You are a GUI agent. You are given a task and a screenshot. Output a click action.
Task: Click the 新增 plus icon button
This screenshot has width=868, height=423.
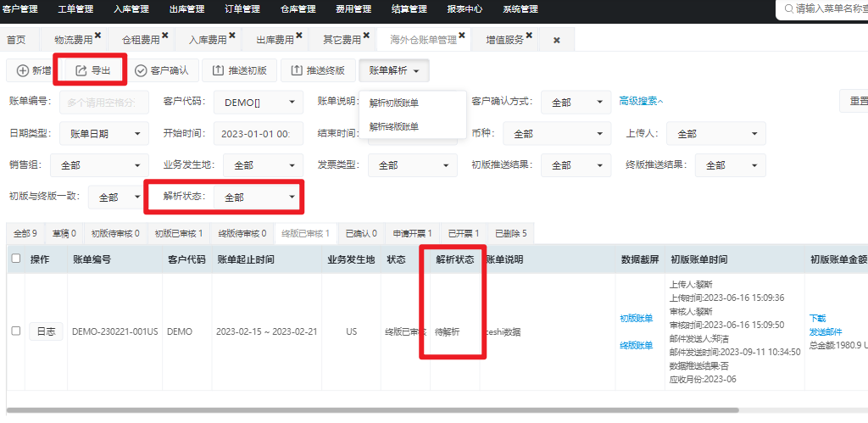tap(34, 70)
